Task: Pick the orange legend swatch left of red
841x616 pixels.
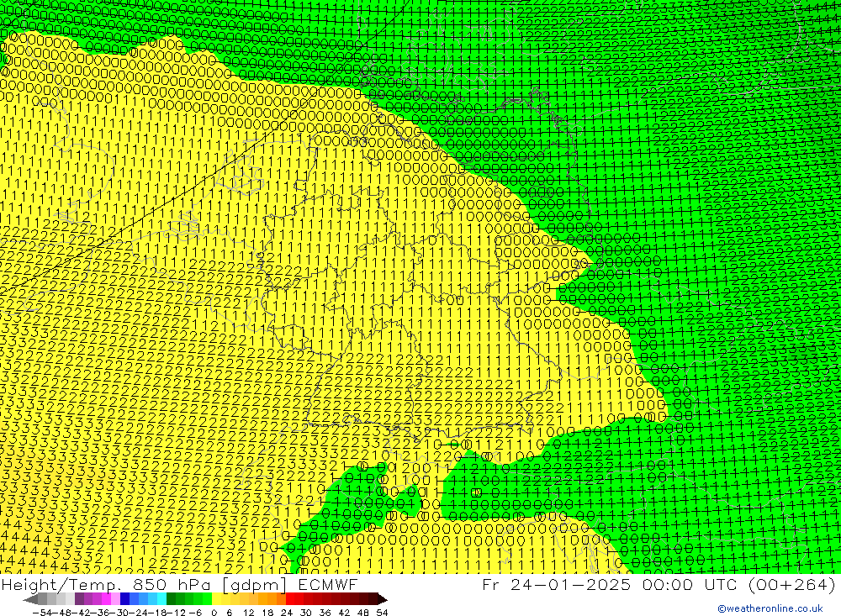Action: [x=281, y=599]
